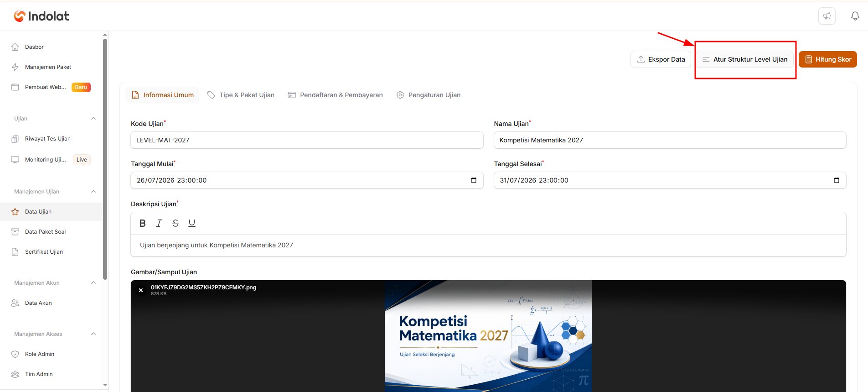Switch to Pendaftaran & Pembayaran tab
The height and width of the screenshot is (392, 868).
click(335, 95)
